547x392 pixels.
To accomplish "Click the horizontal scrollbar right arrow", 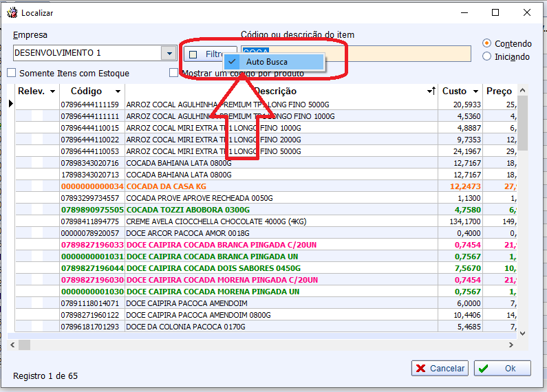I will pyautogui.click(x=511, y=345).
